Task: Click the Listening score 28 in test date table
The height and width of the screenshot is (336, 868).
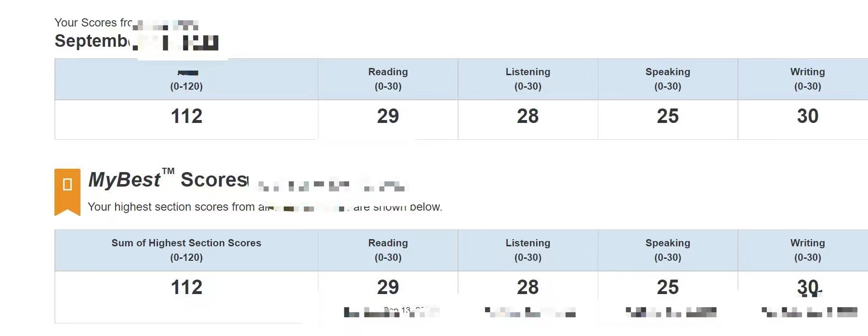Action: 527,116
